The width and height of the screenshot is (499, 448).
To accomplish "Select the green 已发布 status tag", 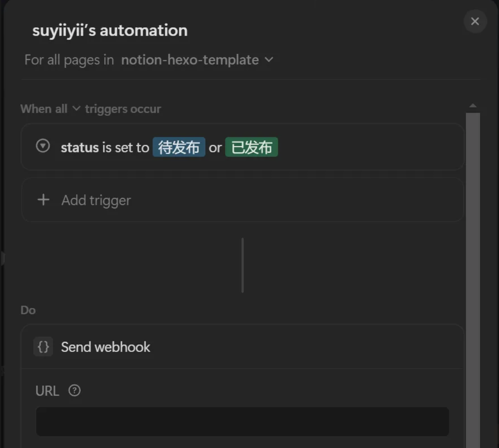I will click(251, 147).
